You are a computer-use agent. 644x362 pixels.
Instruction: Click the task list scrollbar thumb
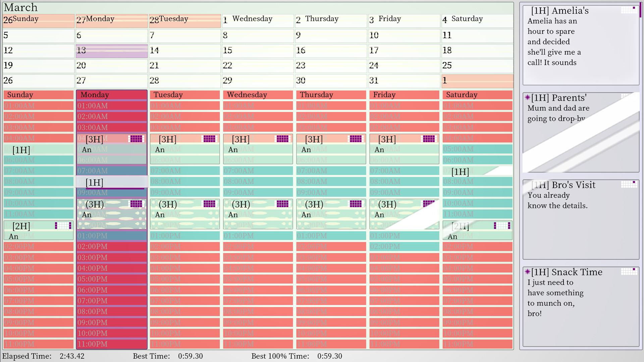(x=640, y=10)
